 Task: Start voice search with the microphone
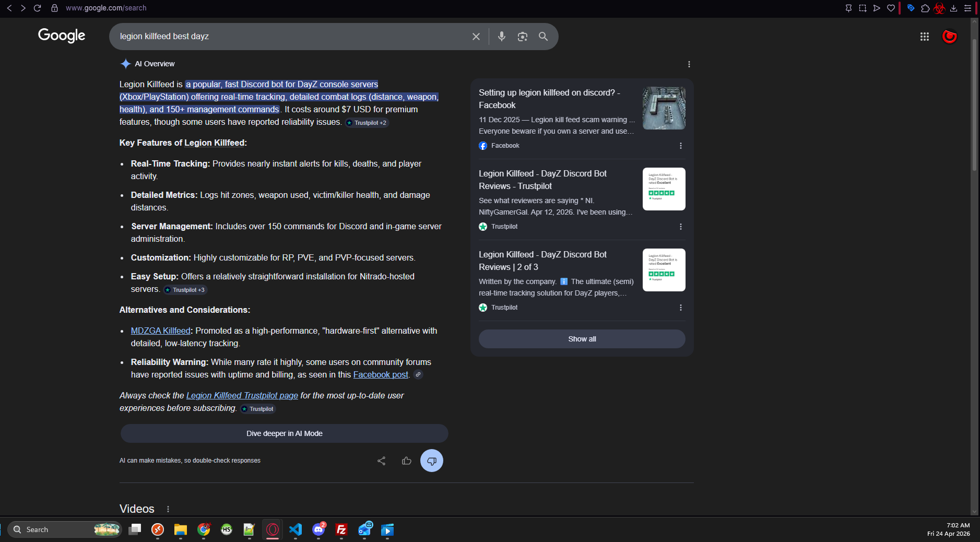point(502,37)
